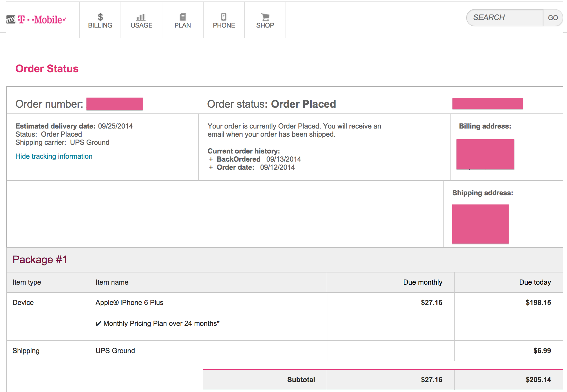
Task: Open the Shop shopping cart icon
Action: click(x=265, y=17)
